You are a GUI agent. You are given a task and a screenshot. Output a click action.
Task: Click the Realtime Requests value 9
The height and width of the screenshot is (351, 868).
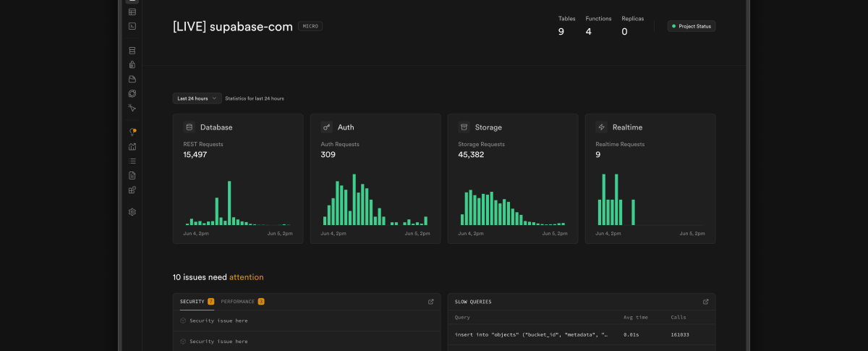598,154
